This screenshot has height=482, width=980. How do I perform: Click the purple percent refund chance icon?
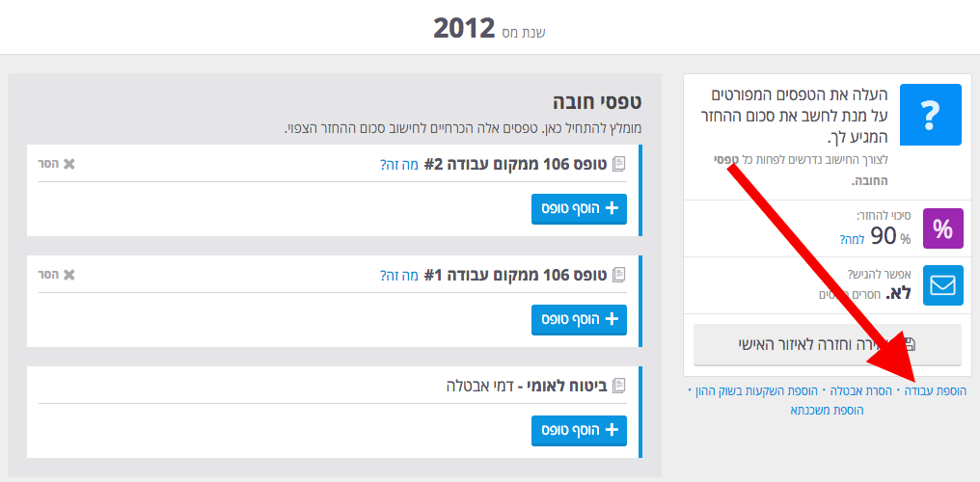click(x=942, y=229)
